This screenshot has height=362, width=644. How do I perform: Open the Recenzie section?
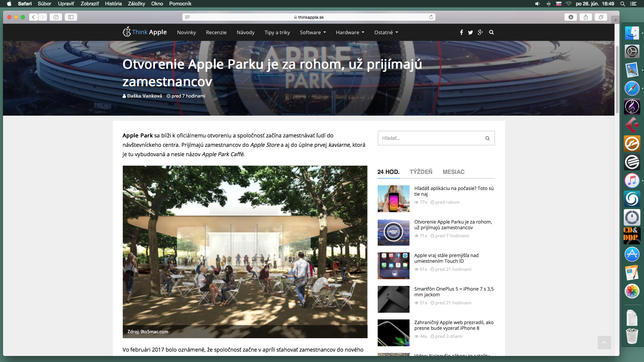216,33
